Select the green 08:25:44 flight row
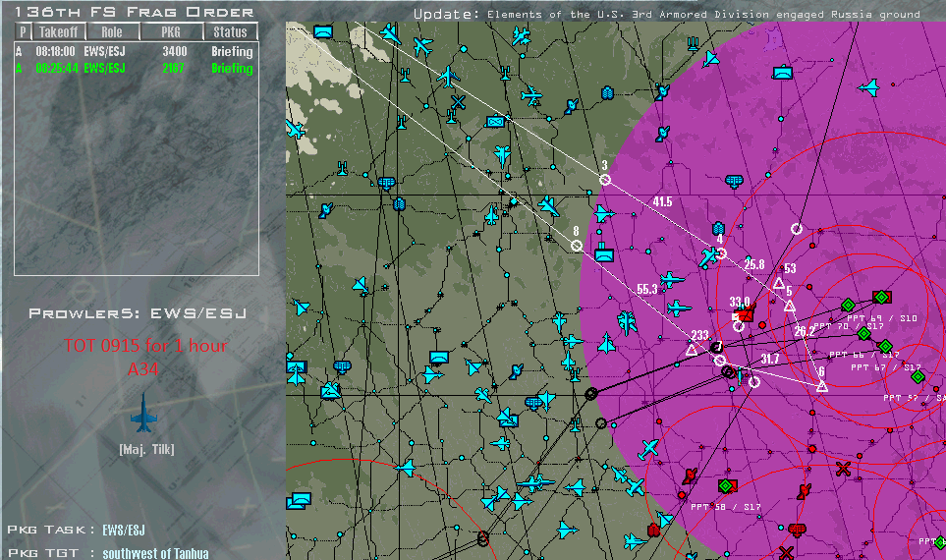 (136, 68)
